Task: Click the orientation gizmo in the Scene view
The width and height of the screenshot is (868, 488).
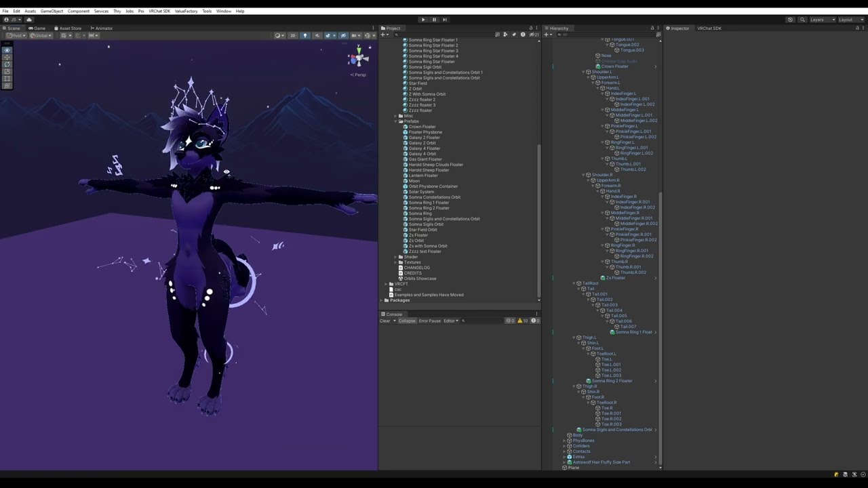Action: click(x=358, y=58)
